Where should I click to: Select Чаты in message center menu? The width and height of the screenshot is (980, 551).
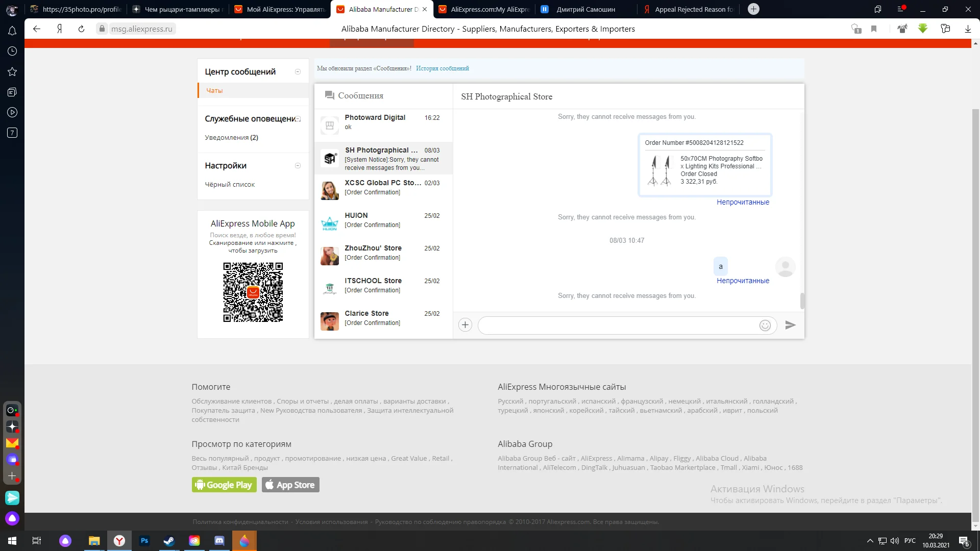(x=214, y=90)
